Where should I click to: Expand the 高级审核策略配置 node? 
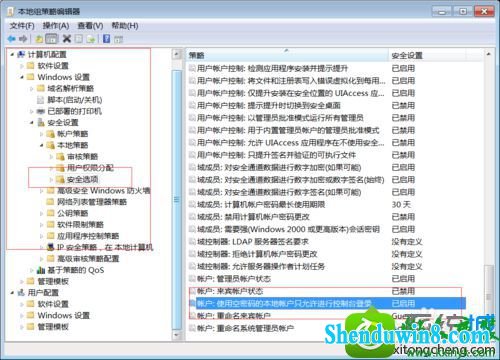pos(42,258)
